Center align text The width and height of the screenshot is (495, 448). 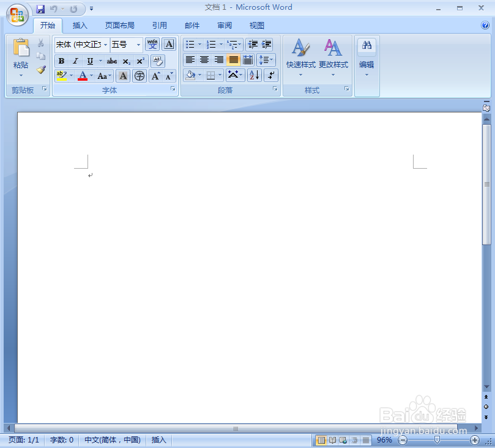click(x=204, y=59)
